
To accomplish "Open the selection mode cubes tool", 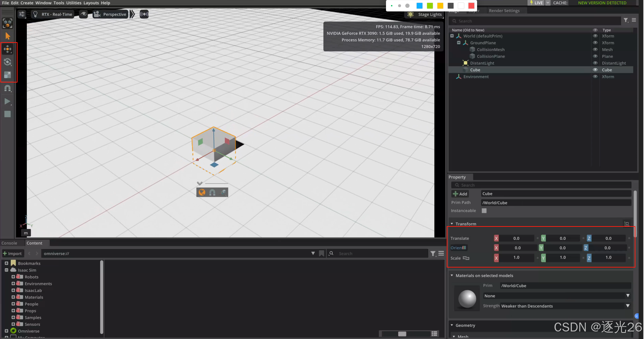I will pos(8,24).
